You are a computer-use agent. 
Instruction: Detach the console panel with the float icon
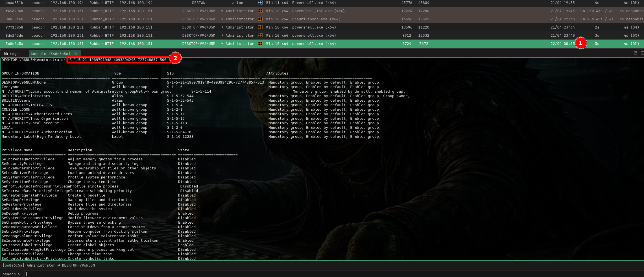click(636, 53)
